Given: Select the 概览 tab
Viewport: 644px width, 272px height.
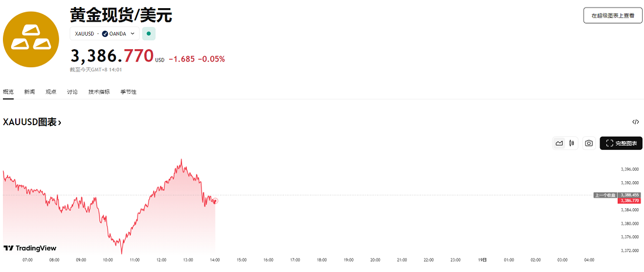Looking at the screenshot, I should click(x=8, y=92).
